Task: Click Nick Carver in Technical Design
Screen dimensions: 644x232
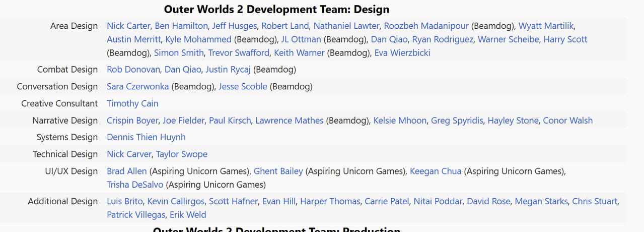Action: coord(129,154)
